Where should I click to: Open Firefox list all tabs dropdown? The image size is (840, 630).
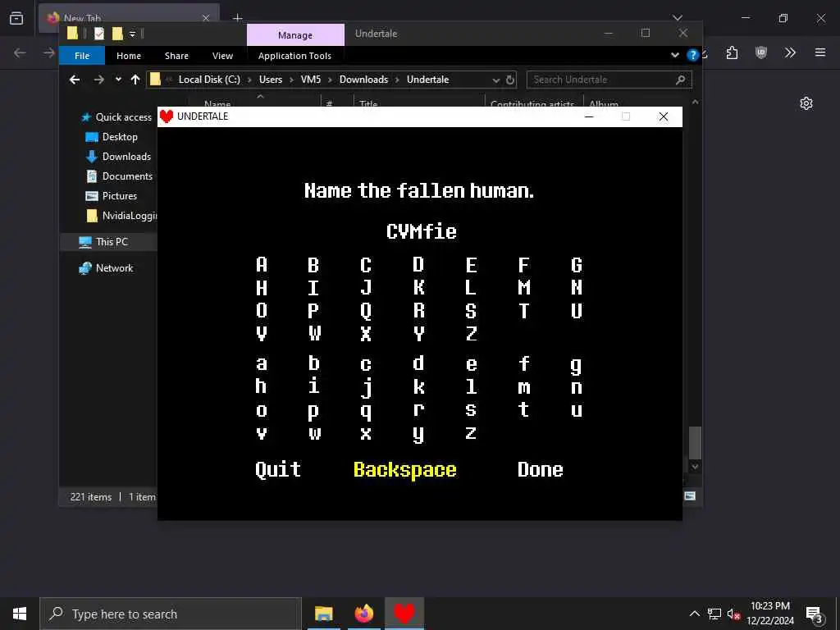click(x=678, y=18)
